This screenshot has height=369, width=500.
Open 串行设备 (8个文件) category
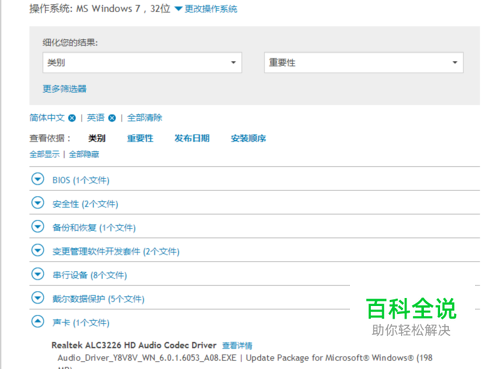90,275
